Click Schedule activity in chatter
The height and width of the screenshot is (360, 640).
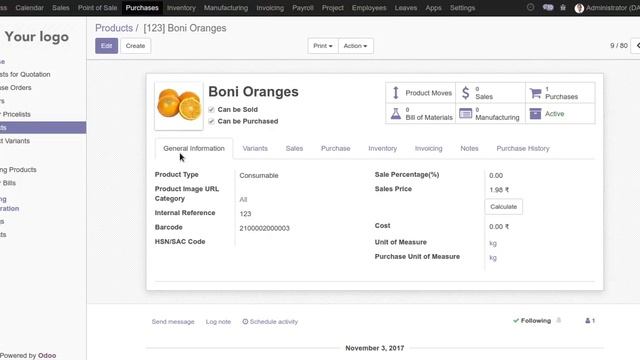[270, 322]
